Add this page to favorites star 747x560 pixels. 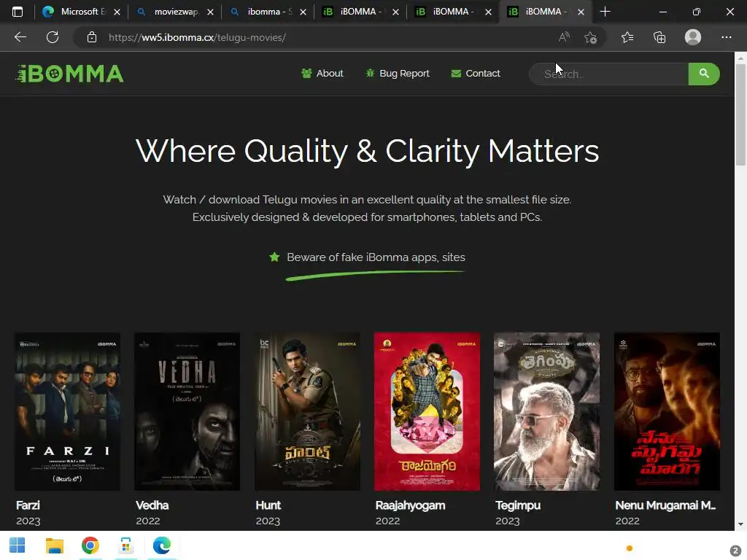(591, 37)
